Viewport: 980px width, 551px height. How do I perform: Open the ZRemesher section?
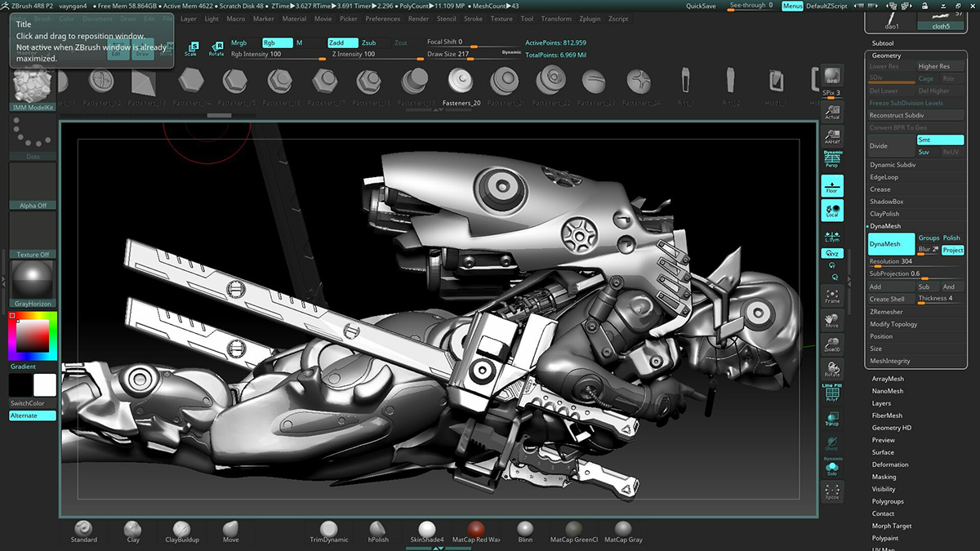click(886, 312)
